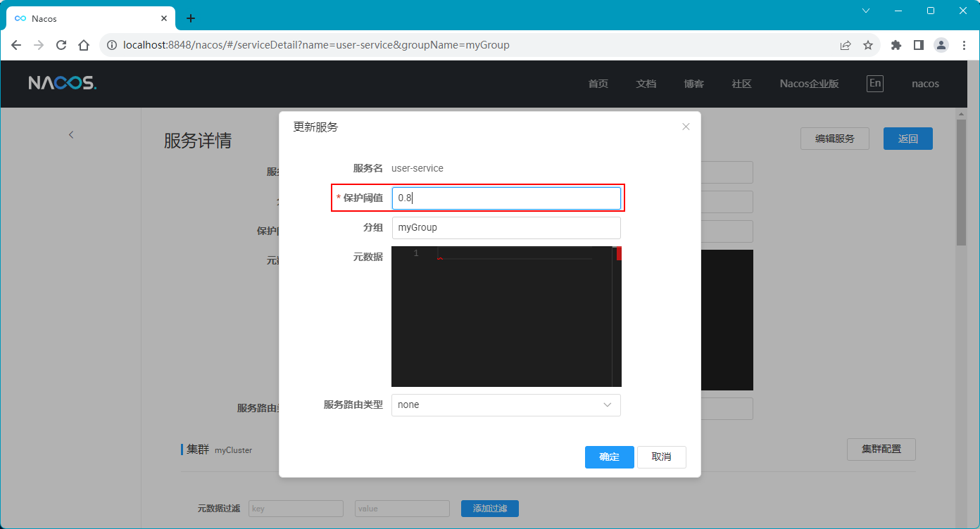Click the 编辑服务 button

(835, 139)
